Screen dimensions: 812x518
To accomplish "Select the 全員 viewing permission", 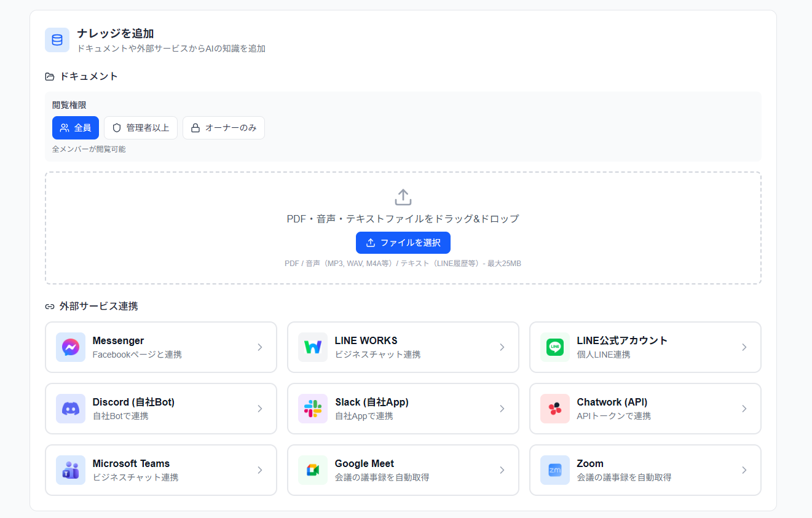I will click(x=75, y=127).
